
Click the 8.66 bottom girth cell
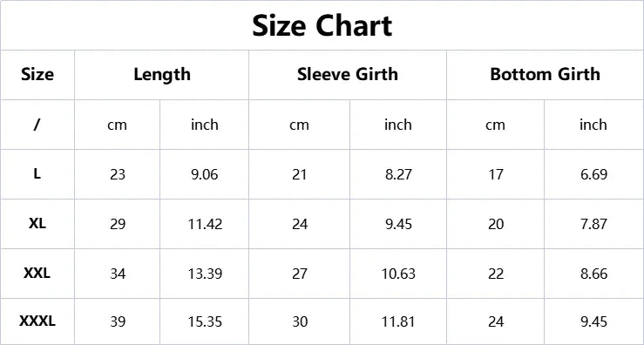(x=593, y=274)
